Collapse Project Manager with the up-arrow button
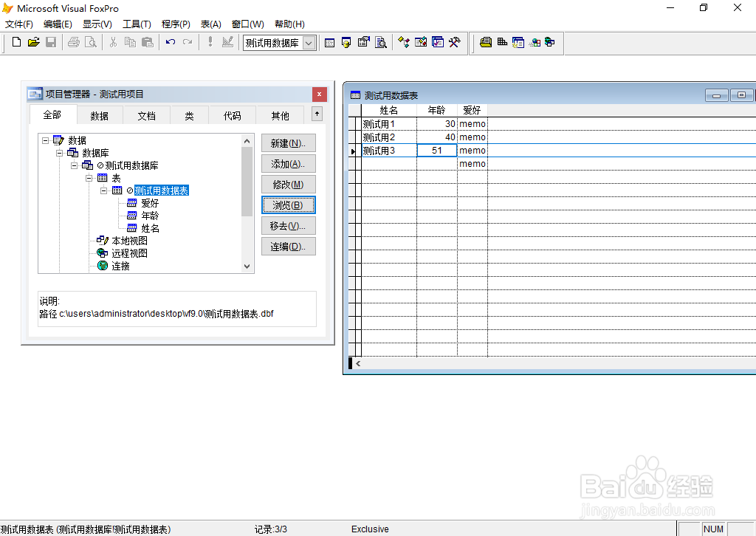The image size is (756, 536). click(317, 114)
